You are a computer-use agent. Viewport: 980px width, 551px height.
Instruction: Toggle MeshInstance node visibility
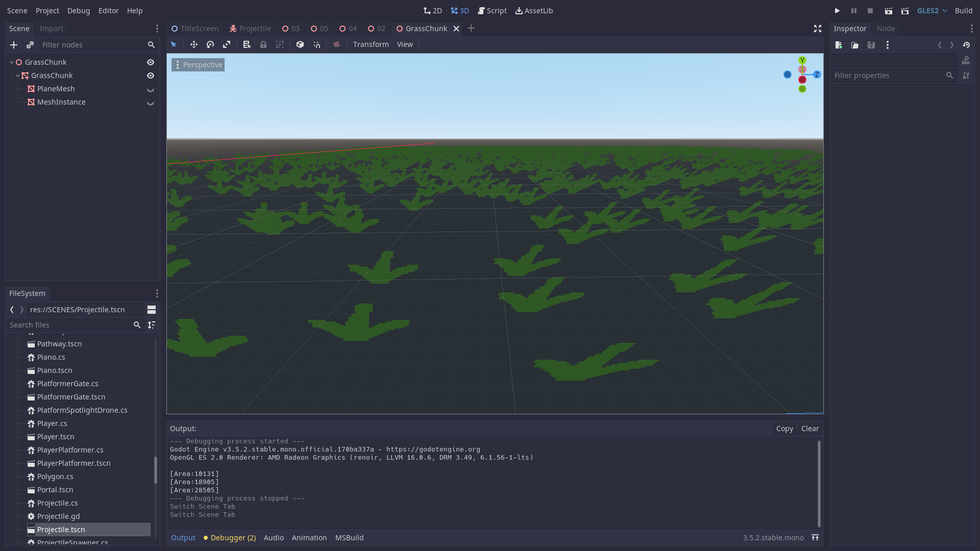(x=151, y=103)
